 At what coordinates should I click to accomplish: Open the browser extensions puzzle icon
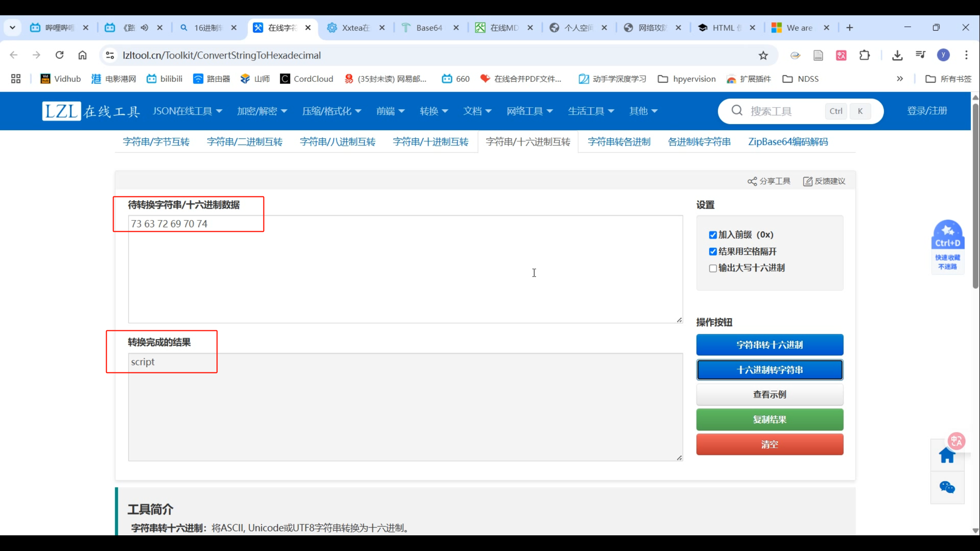(x=864, y=55)
